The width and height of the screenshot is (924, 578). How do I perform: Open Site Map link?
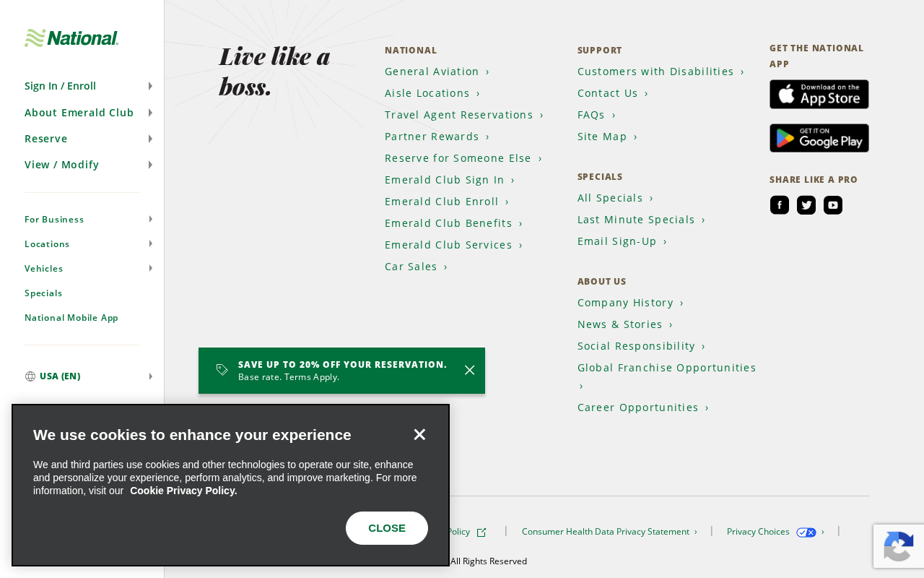coord(607,137)
